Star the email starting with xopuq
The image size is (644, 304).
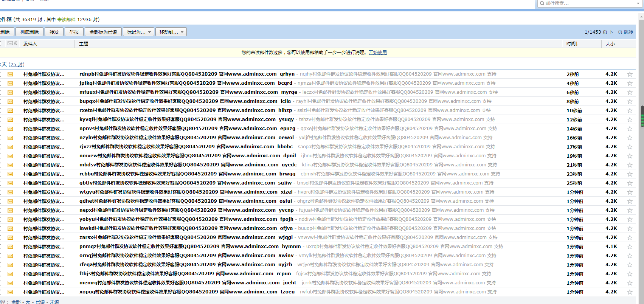click(630, 292)
